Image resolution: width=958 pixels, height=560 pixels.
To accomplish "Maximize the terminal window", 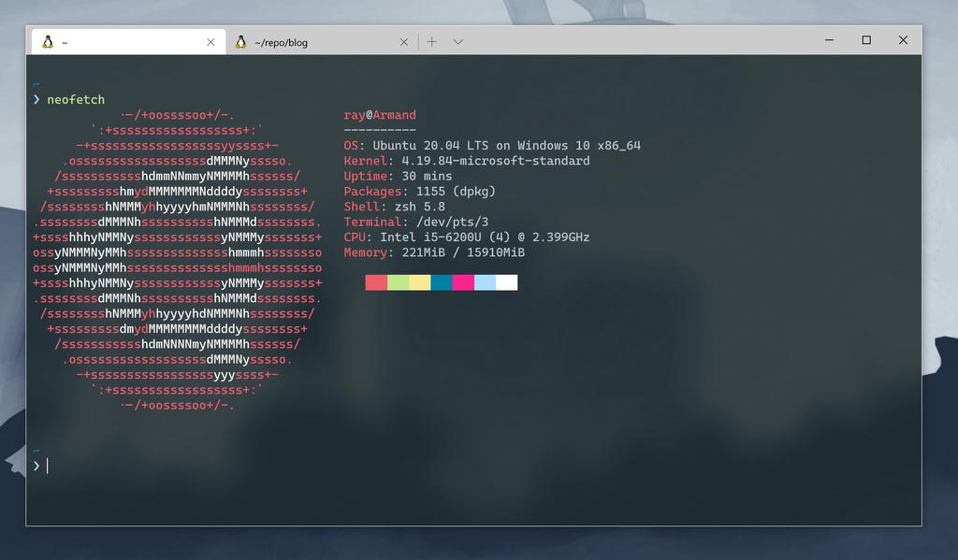I will click(866, 40).
